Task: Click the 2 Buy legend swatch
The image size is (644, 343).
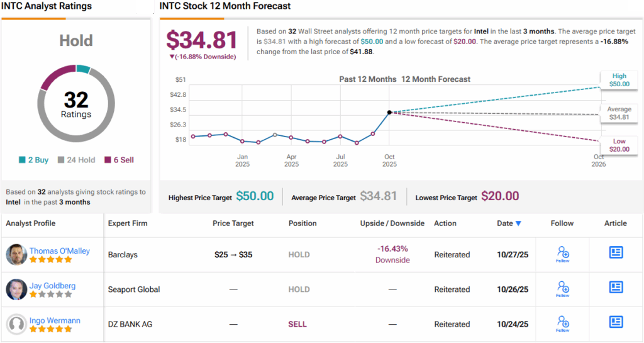Action: click(23, 160)
